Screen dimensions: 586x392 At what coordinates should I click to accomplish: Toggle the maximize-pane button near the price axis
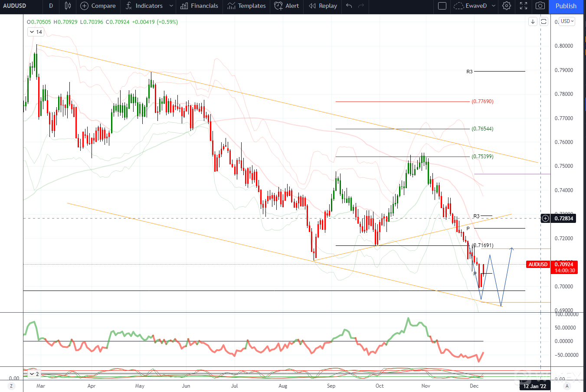(543, 21)
